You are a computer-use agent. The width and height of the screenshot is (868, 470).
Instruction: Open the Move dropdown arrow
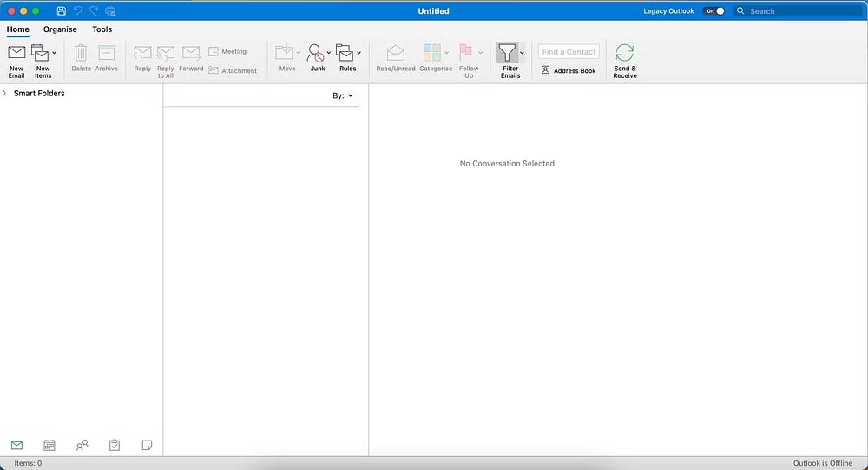click(x=299, y=53)
